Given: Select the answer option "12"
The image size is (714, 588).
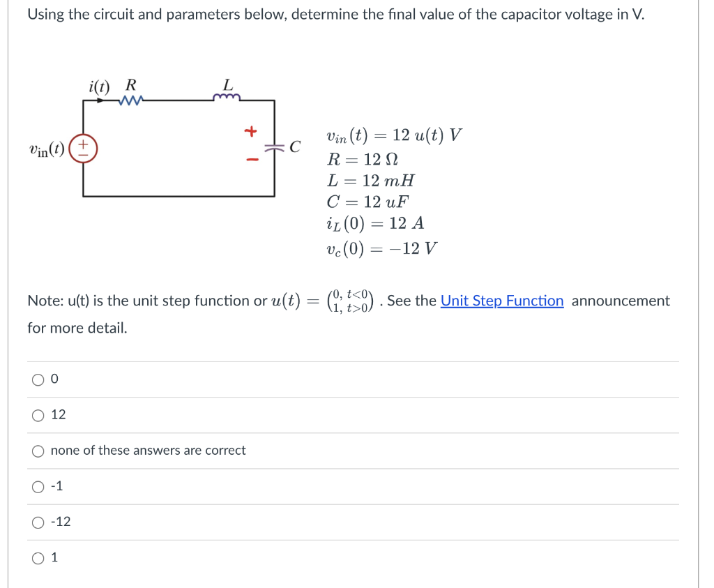Looking at the screenshot, I should click(38, 414).
